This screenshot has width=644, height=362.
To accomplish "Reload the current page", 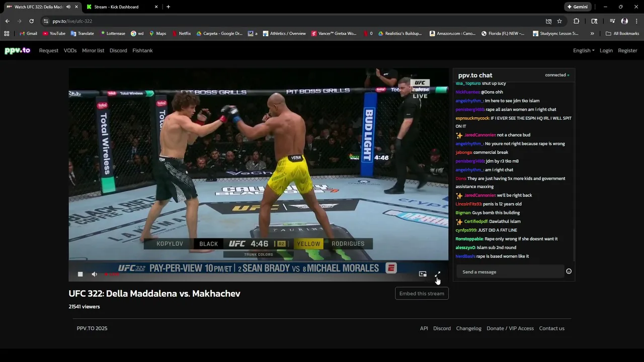I will point(31,21).
